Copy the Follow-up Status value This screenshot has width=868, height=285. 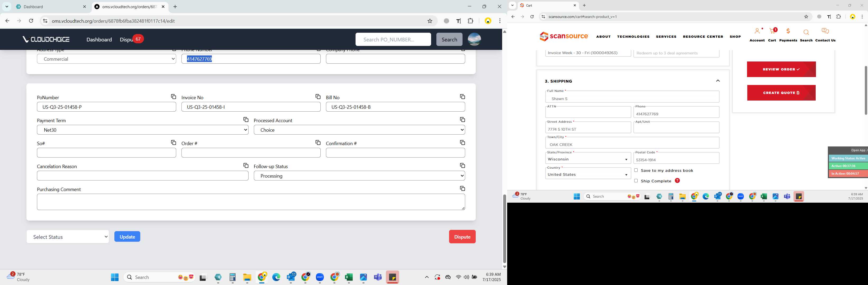pyautogui.click(x=462, y=165)
